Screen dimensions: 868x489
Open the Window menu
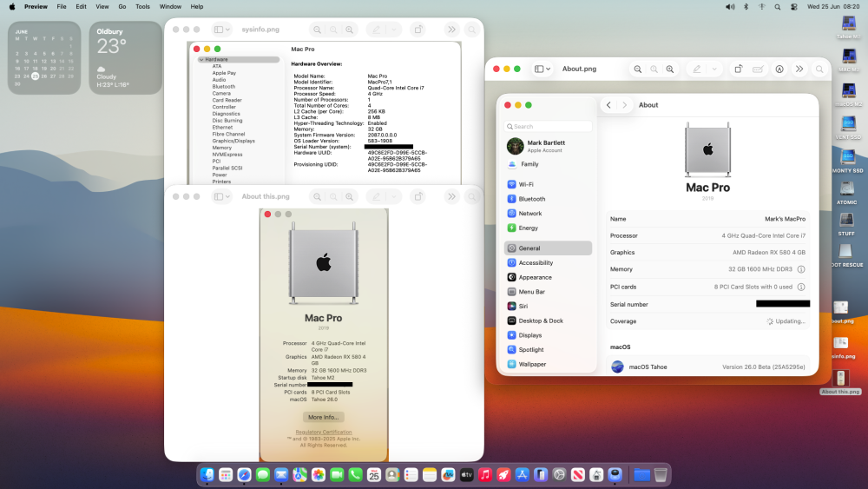coord(170,7)
